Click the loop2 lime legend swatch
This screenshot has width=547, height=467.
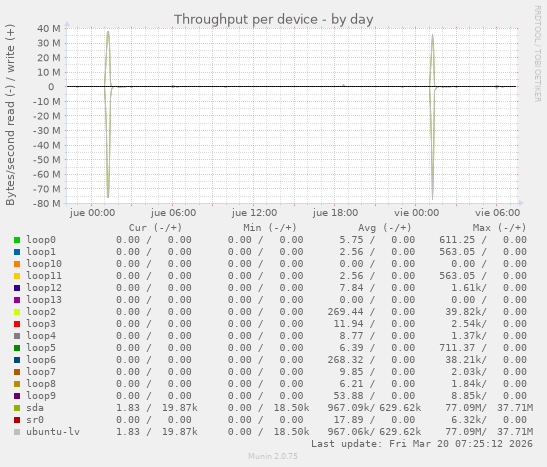[17, 312]
